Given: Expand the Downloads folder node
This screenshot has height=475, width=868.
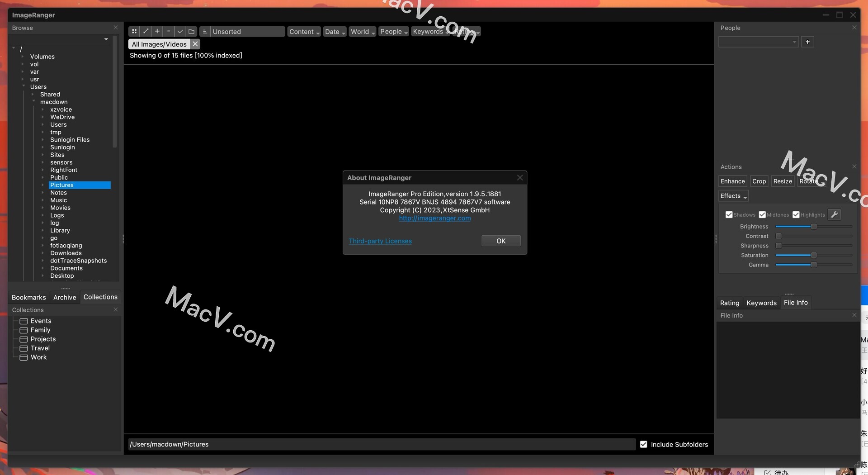Looking at the screenshot, I should tap(42, 253).
